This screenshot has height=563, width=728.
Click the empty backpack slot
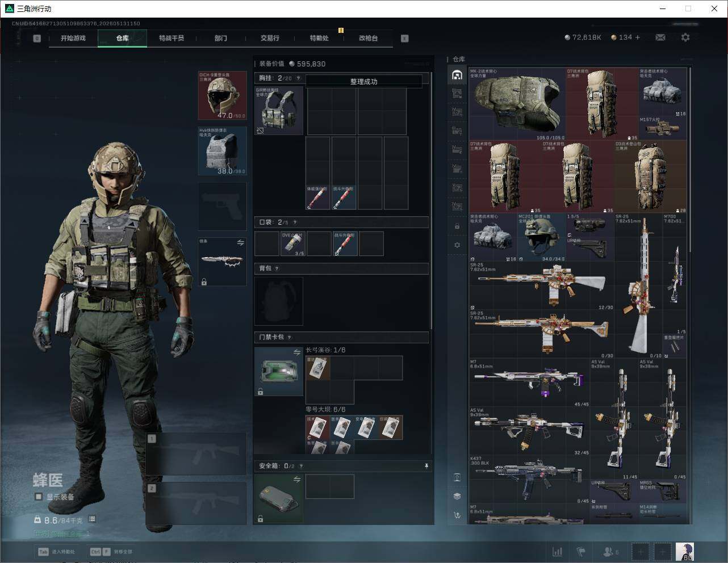point(278,301)
